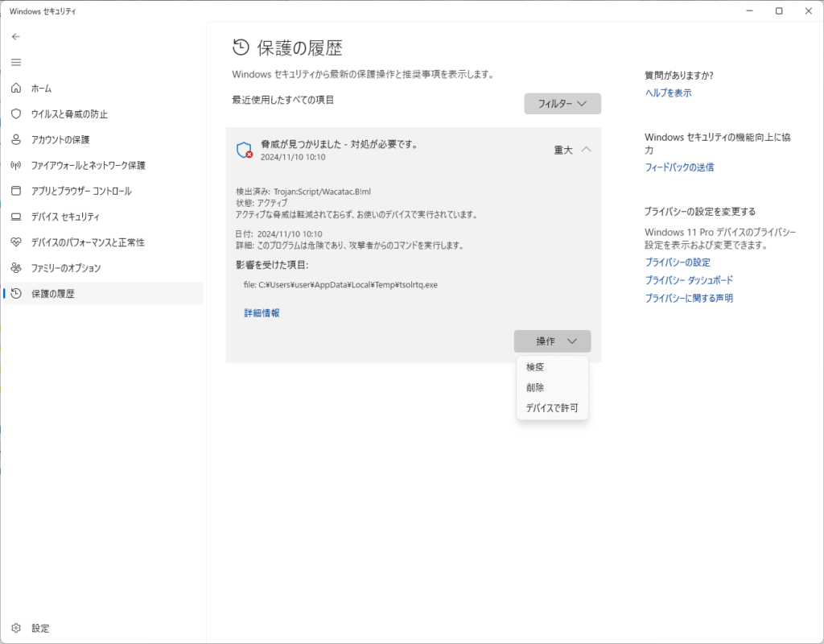Screen dimensions: 824x644
Task: Open ウイルスと脅威の防止 shield icon
Action: 16,114
